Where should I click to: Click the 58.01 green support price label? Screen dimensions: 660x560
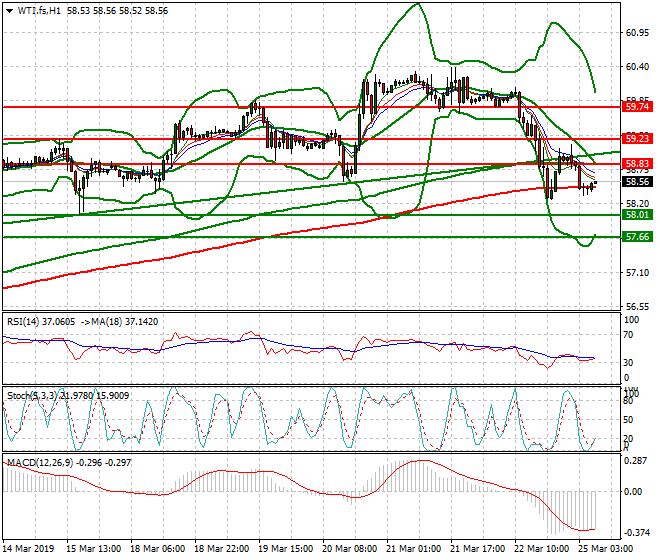click(637, 215)
